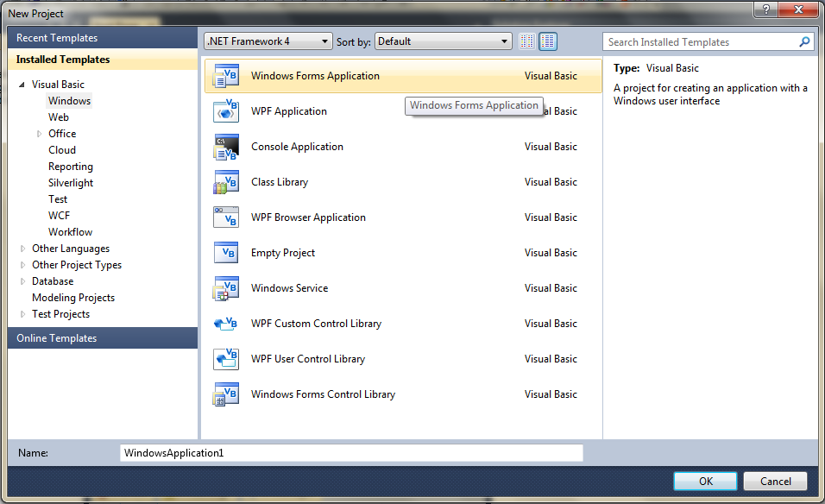Collapse the Visual Basic tree node

click(22, 85)
